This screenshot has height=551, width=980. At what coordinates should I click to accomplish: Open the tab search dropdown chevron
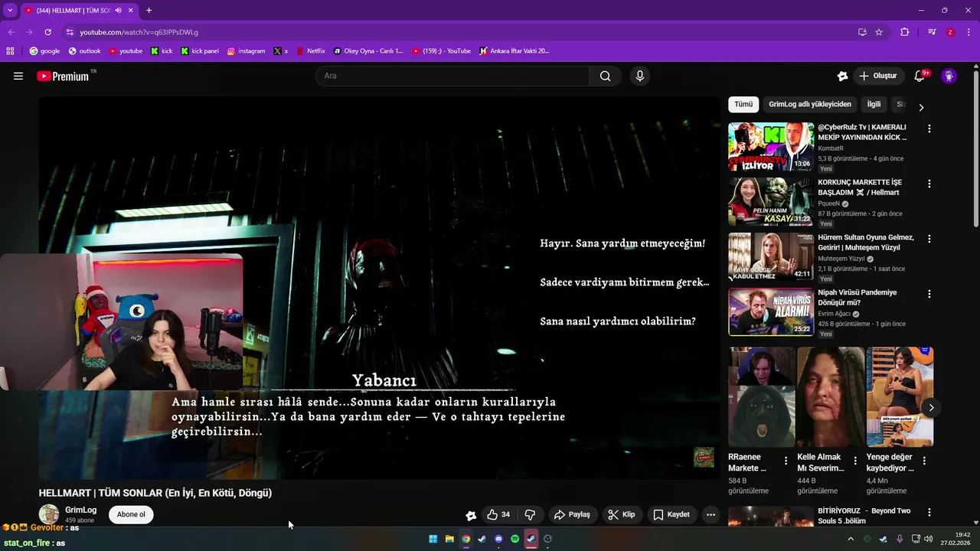9,11
